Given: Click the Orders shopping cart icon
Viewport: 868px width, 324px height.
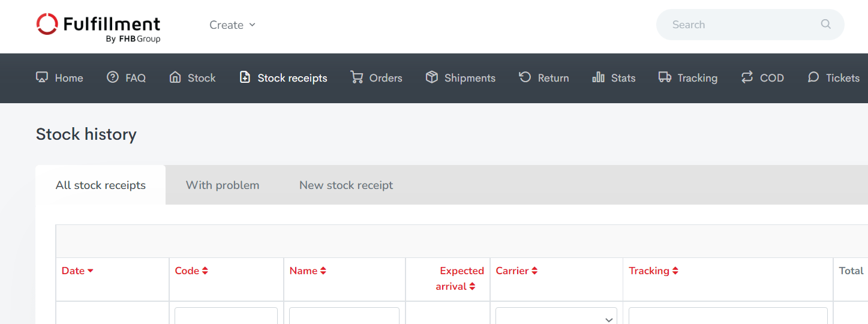Looking at the screenshot, I should click(x=357, y=77).
